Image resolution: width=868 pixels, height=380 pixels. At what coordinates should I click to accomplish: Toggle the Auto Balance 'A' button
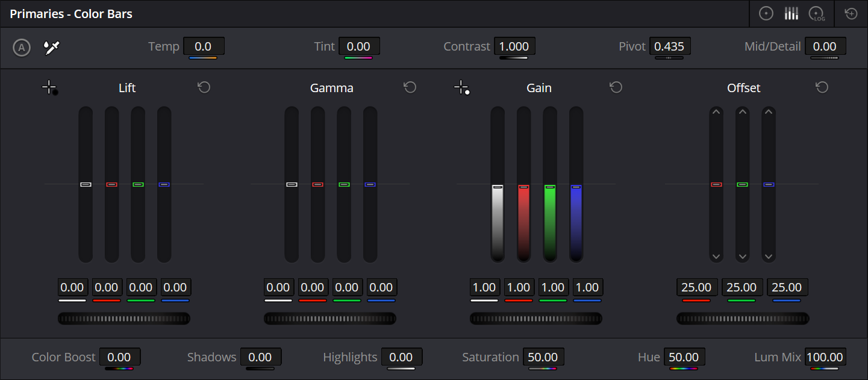(x=22, y=48)
